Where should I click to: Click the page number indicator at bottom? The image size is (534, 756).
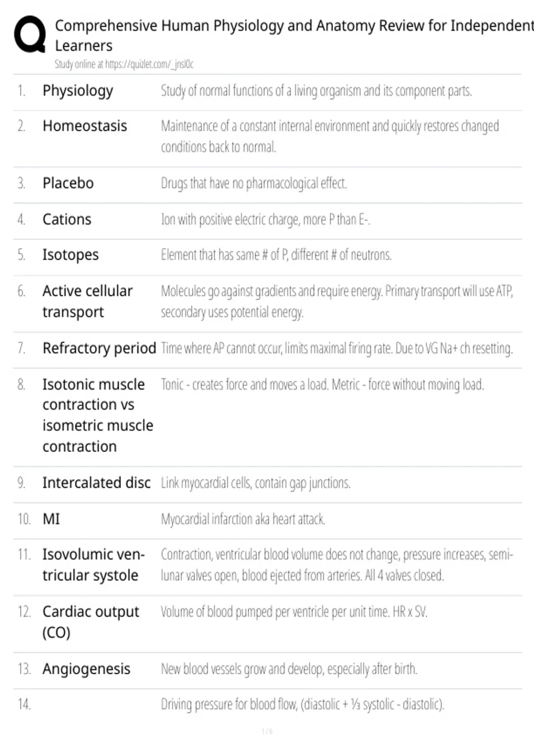(x=267, y=731)
